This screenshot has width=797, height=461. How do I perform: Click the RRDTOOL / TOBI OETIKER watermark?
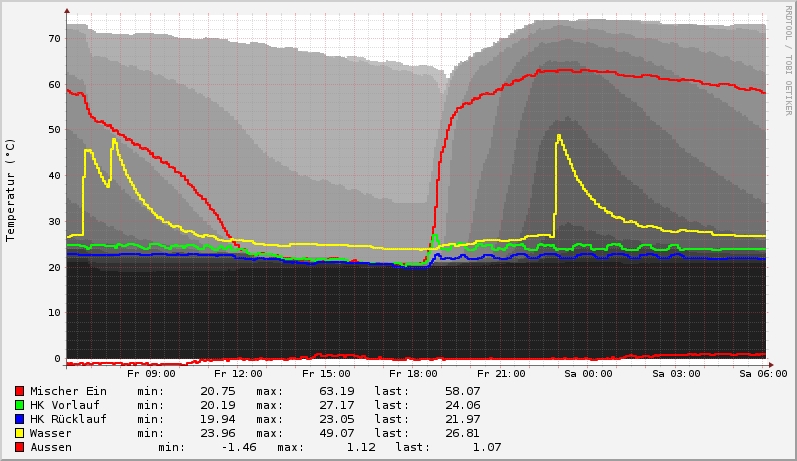tap(788, 60)
